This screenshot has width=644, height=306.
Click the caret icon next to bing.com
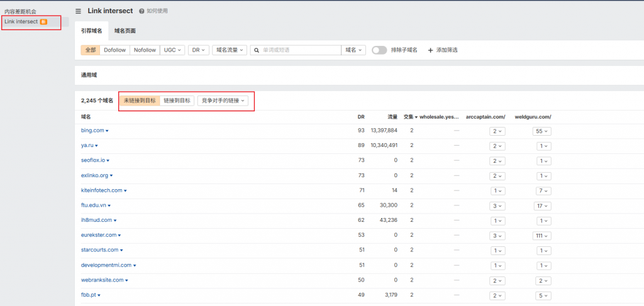pos(107,131)
